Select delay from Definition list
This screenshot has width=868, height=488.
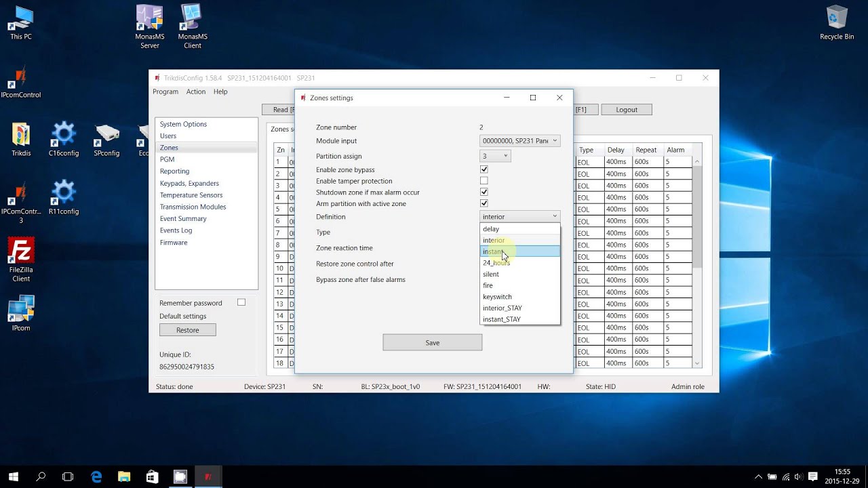[520, 229]
